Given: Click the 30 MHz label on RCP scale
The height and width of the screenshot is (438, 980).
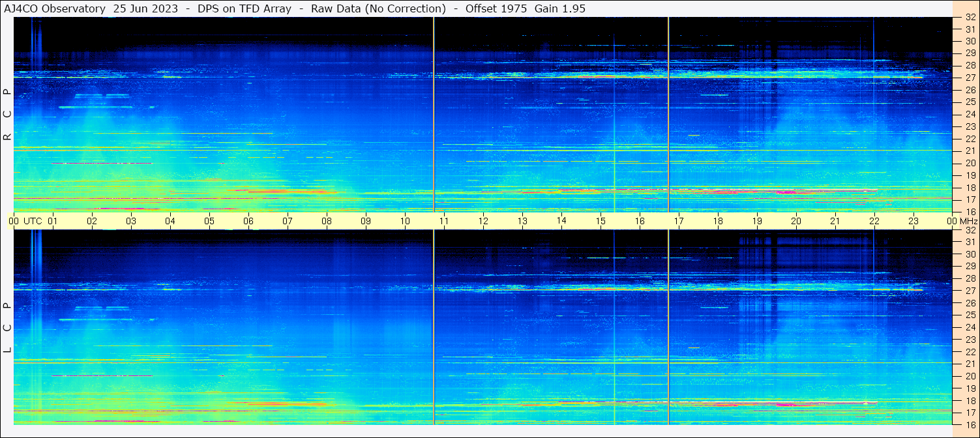Looking at the screenshot, I should point(970,41).
